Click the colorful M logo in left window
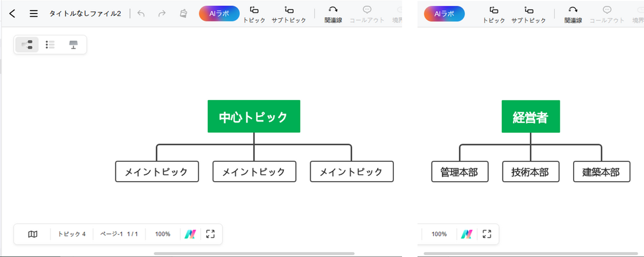The image size is (644, 257). coord(191,234)
